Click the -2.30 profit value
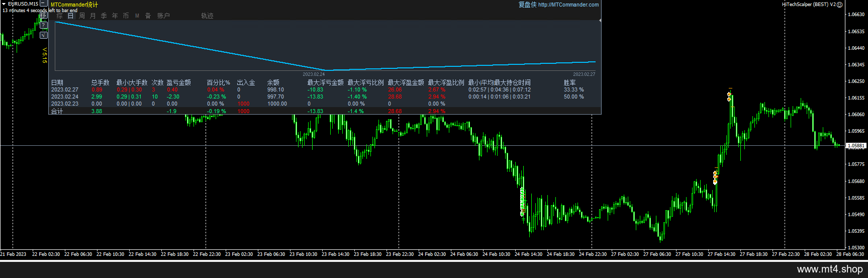The height and width of the screenshot is (278, 868). tap(173, 97)
